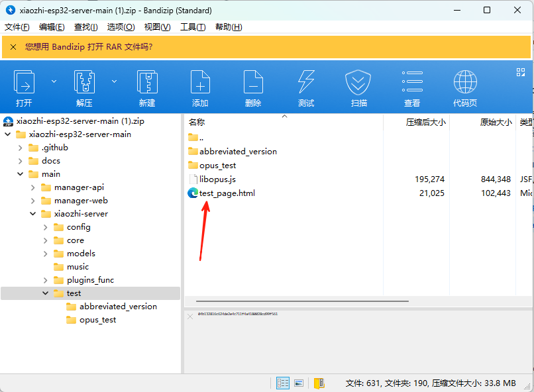The width and height of the screenshot is (534, 392).
Task: Open the 文件(F) menu
Action: pos(17,27)
